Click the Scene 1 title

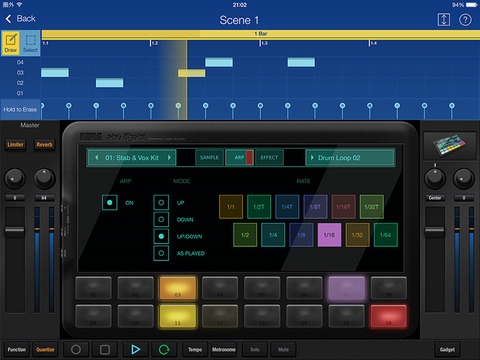coord(239,20)
